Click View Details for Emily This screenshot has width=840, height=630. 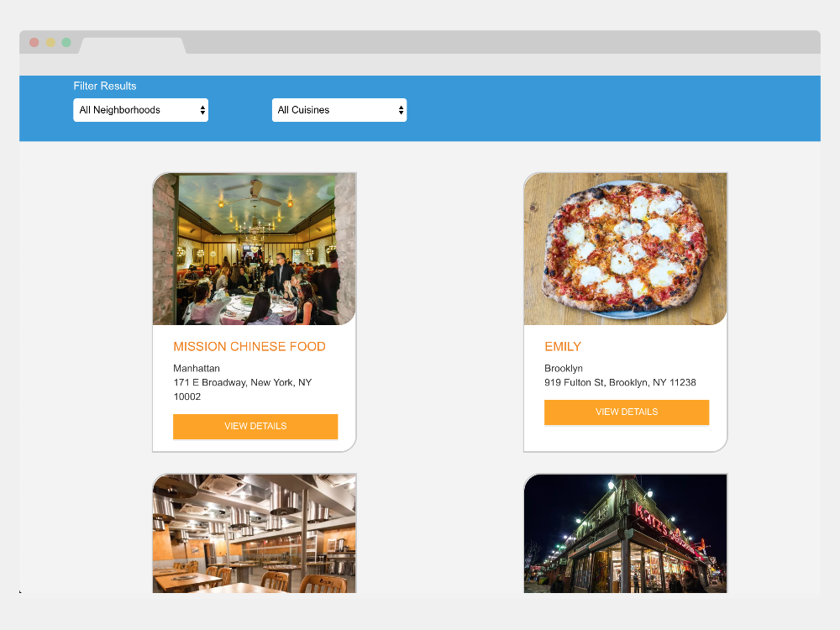[627, 412]
